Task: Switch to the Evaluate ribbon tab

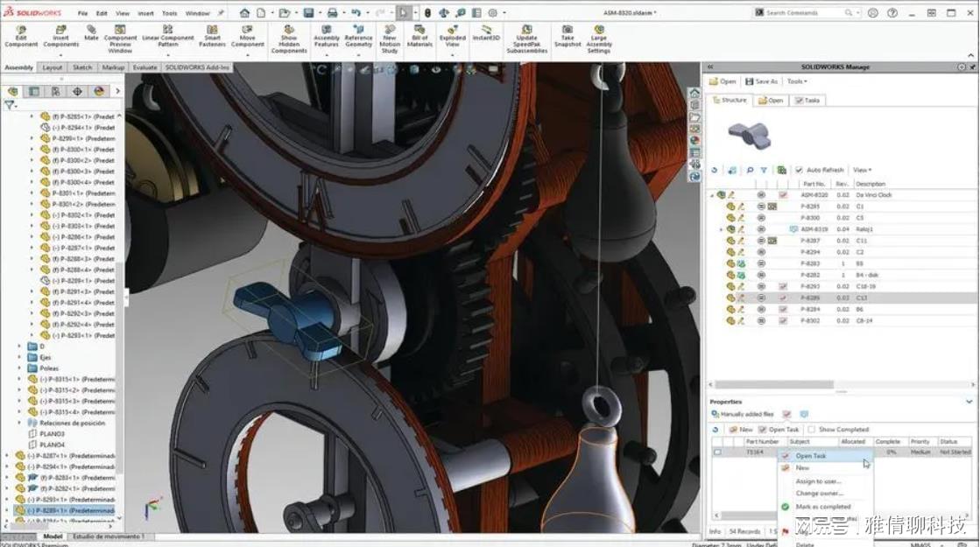Action: click(x=145, y=67)
